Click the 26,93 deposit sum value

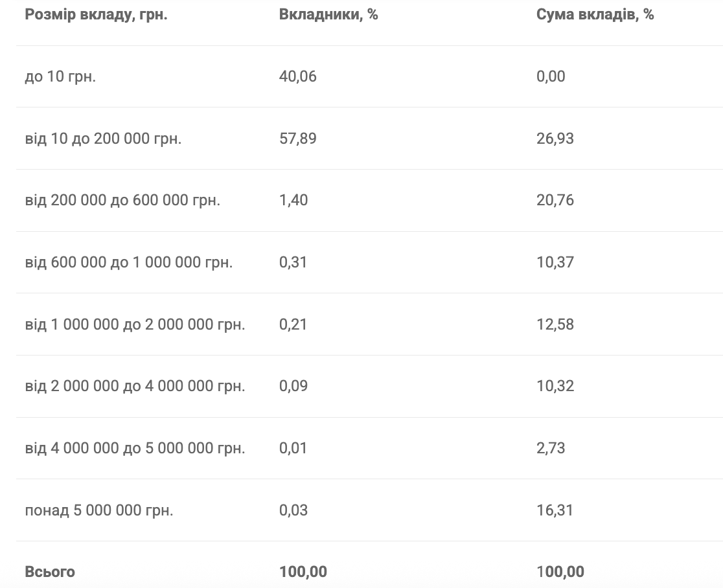(x=555, y=139)
